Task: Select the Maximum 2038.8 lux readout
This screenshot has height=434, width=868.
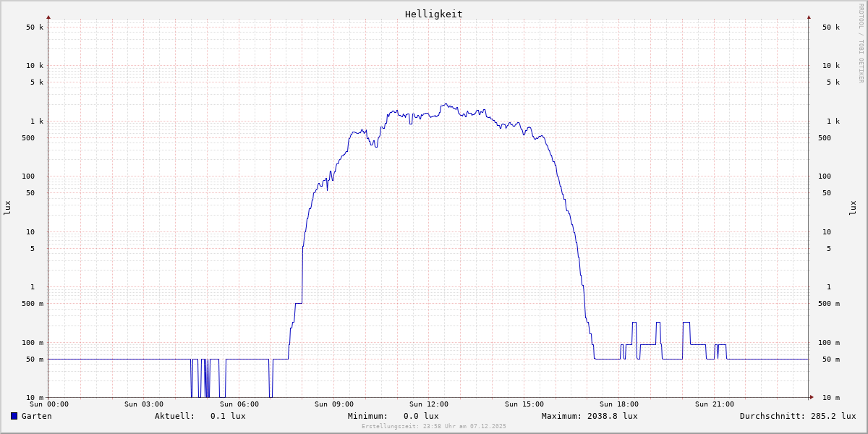Action: [590, 416]
